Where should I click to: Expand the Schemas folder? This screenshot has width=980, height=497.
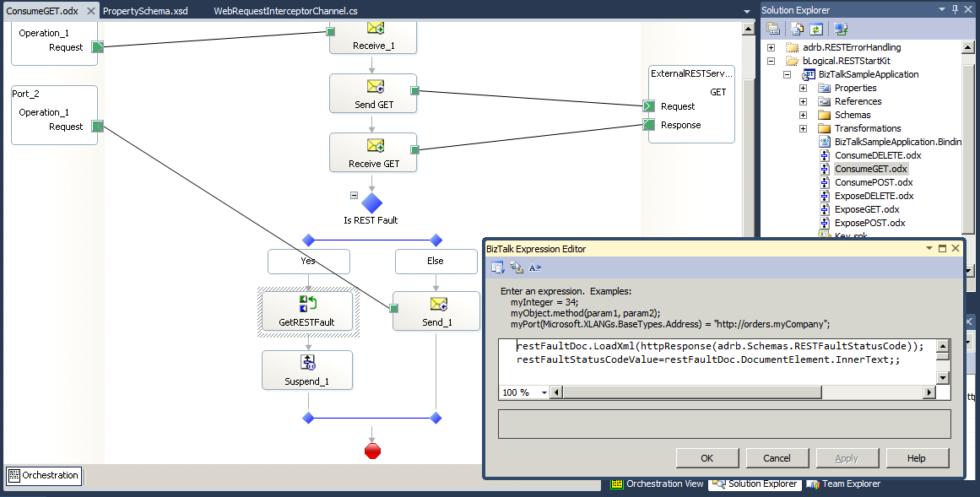803,115
